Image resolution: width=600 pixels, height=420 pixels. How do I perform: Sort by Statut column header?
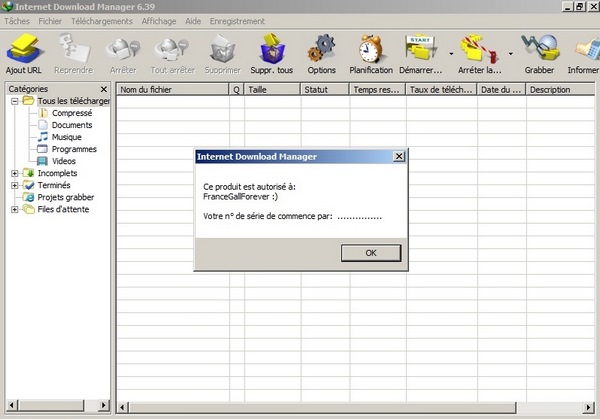(x=325, y=90)
